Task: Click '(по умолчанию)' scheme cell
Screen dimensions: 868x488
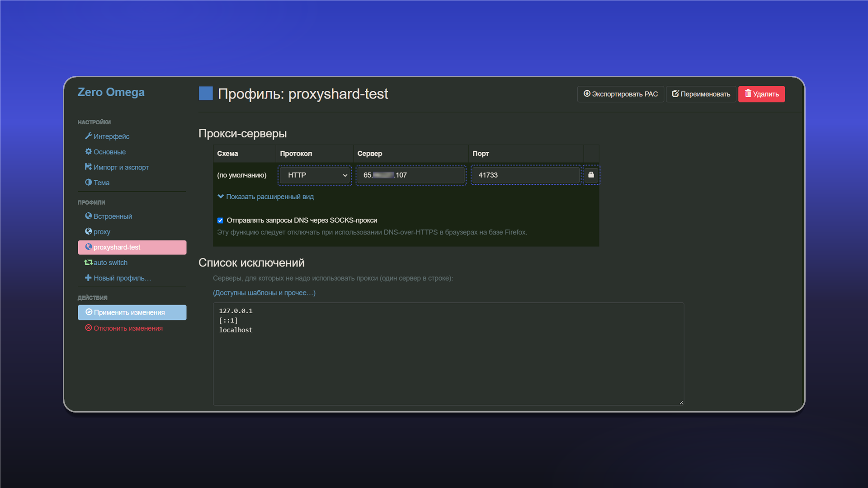Action: 242,175
